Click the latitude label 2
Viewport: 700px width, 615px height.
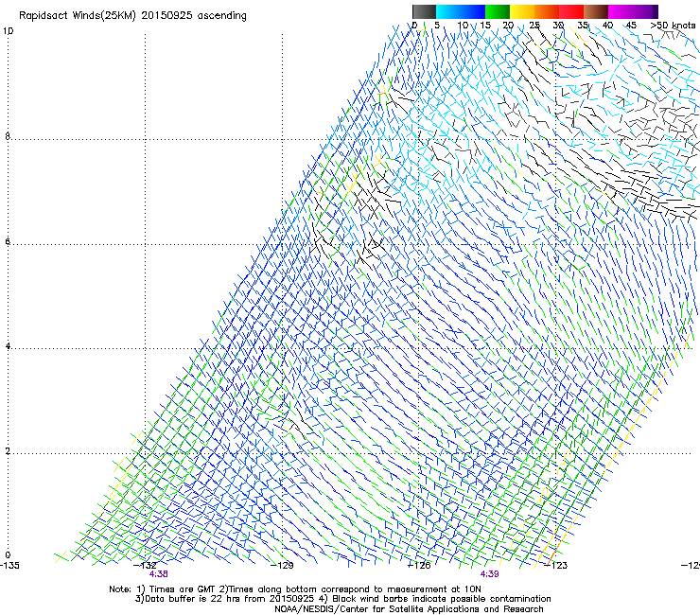(8, 451)
